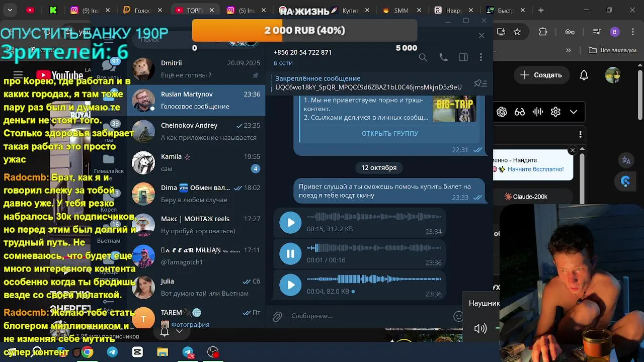Attach a file with the paperclip icon
Image resolution: width=644 pixels, height=362 pixels.
[277, 316]
